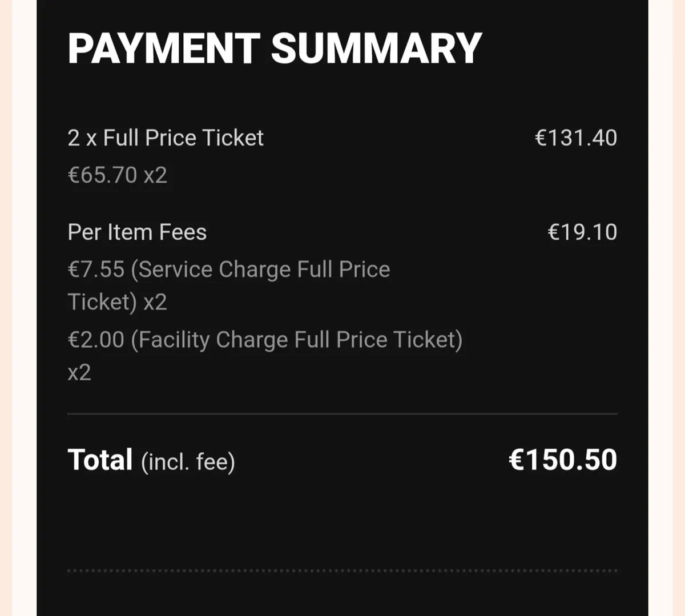This screenshot has height=616, width=685.
Task: Click the divider line above Total
Action: click(342, 413)
